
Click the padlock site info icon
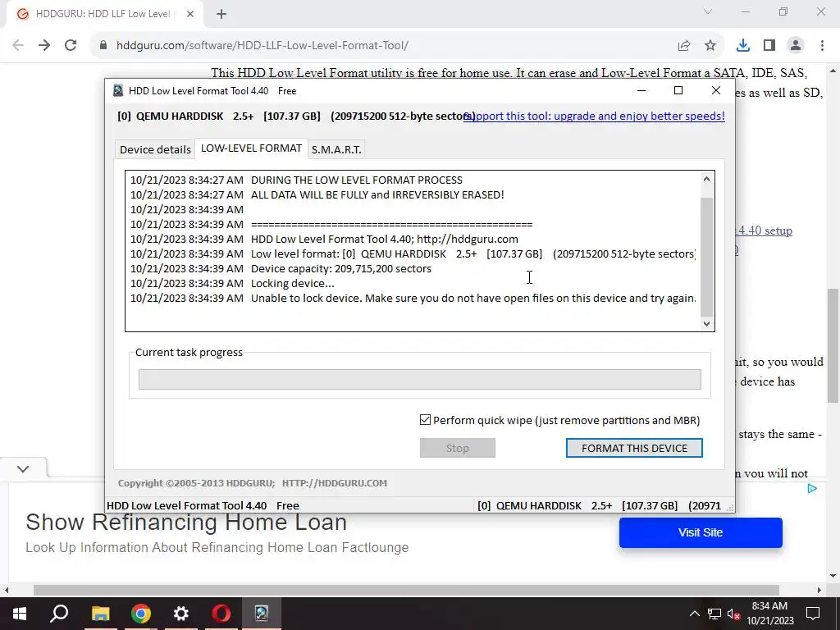[x=103, y=46]
